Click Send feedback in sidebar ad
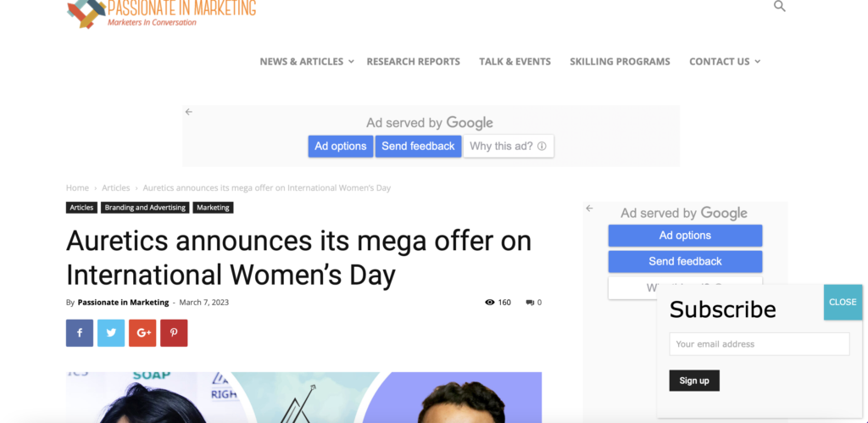The width and height of the screenshot is (868, 423). (685, 261)
